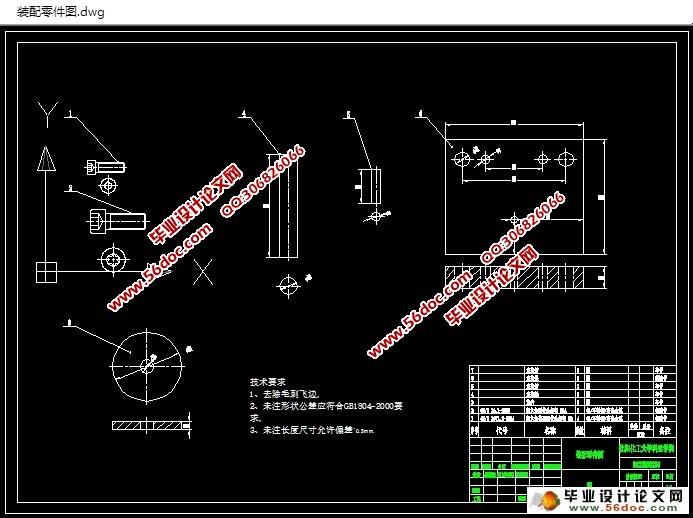
Task: Click the square UCS origin box
Action: (46, 271)
